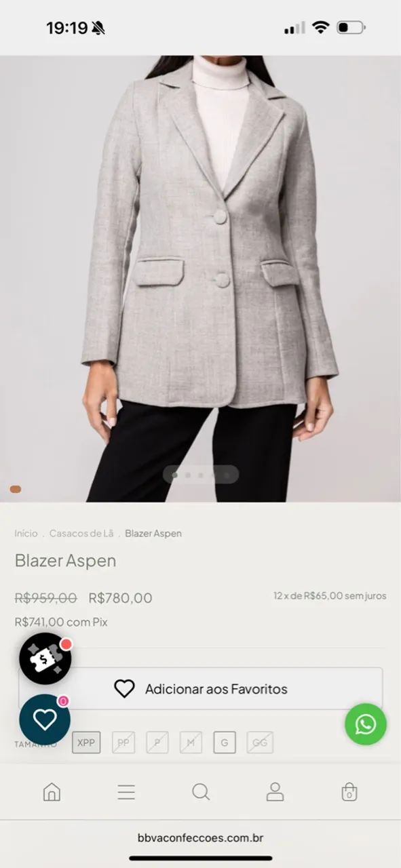Select size G
Screen dimensions: 401x868
(225, 743)
